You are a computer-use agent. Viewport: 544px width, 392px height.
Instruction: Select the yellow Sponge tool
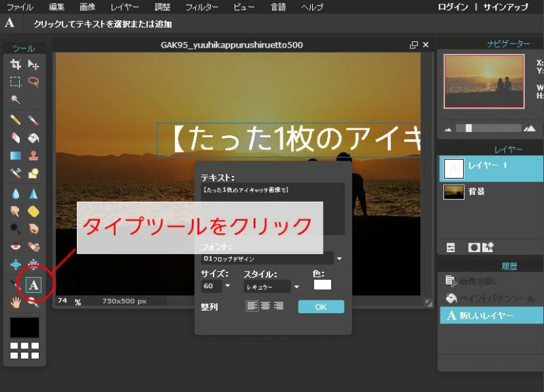[x=33, y=211]
